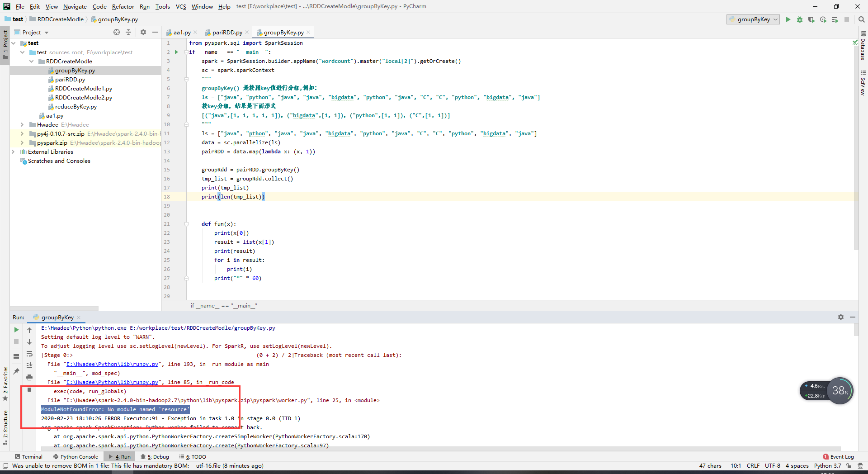Start debugging with the Debug bug icon

click(800, 20)
